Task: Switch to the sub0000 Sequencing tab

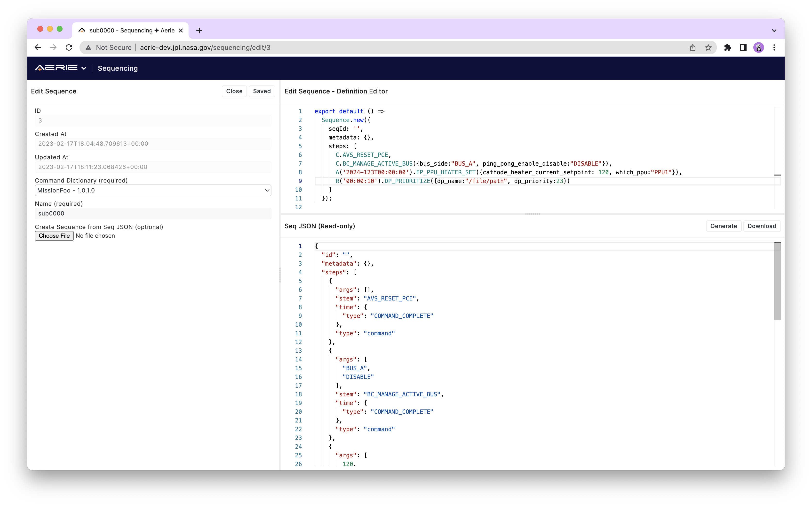Action: click(127, 30)
